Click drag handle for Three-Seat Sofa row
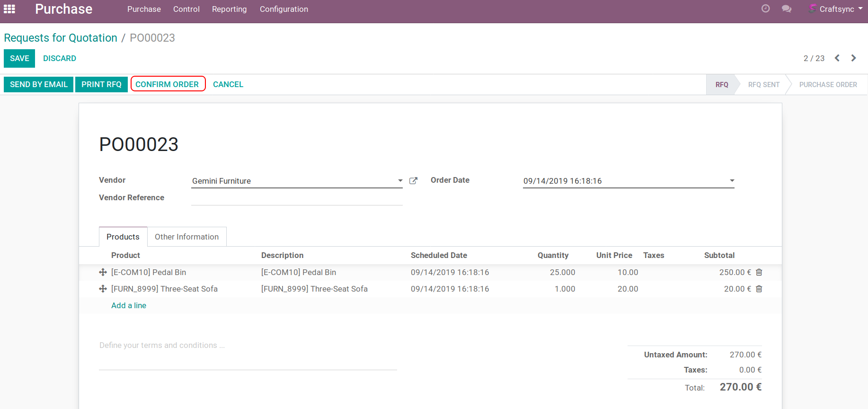Image resolution: width=868 pixels, height=409 pixels. [103, 289]
